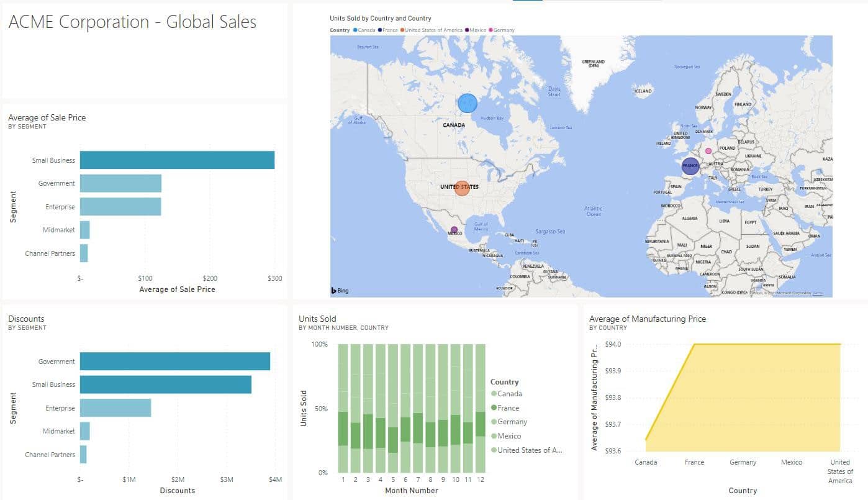Viewport: 868px width, 500px height.
Task: Select the Midmarket bar in Discounts chart
Action: click(85, 431)
